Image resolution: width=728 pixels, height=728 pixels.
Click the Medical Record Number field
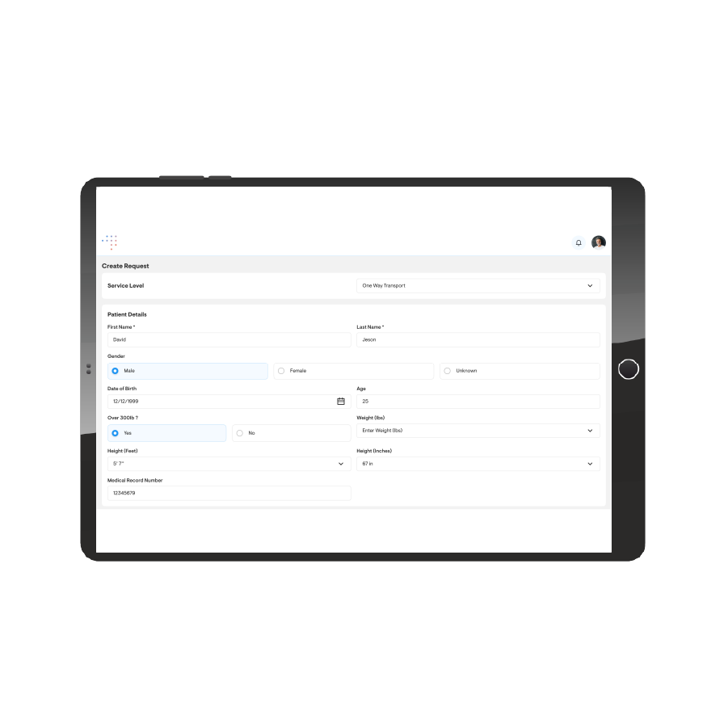click(229, 493)
